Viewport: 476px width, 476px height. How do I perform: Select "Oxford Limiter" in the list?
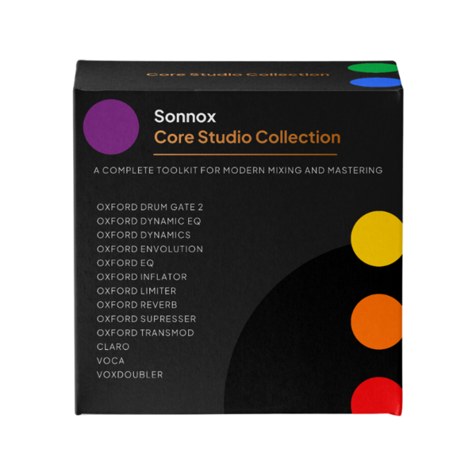[x=136, y=291]
